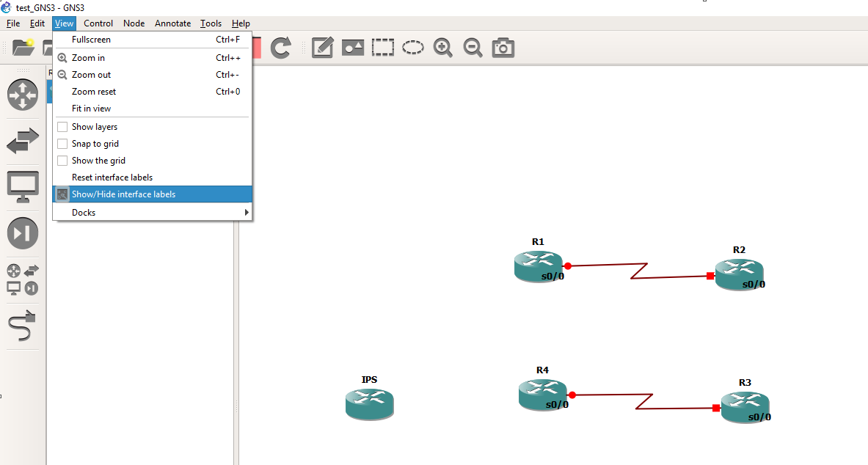
Task: Toggle the Show layers checkbox
Action: click(62, 127)
